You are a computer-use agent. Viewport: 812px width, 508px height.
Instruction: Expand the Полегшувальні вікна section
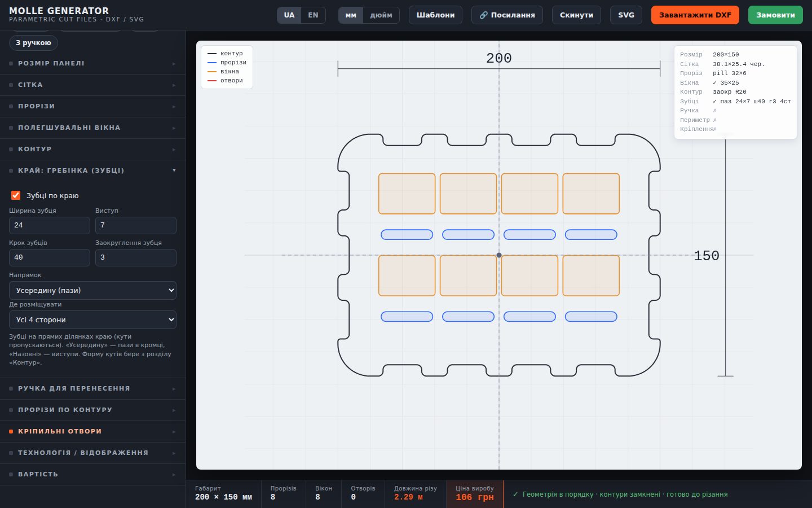[92, 128]
